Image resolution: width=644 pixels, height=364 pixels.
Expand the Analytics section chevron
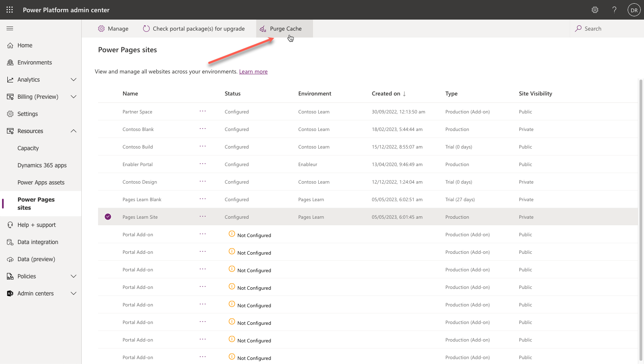pos(74,80)
